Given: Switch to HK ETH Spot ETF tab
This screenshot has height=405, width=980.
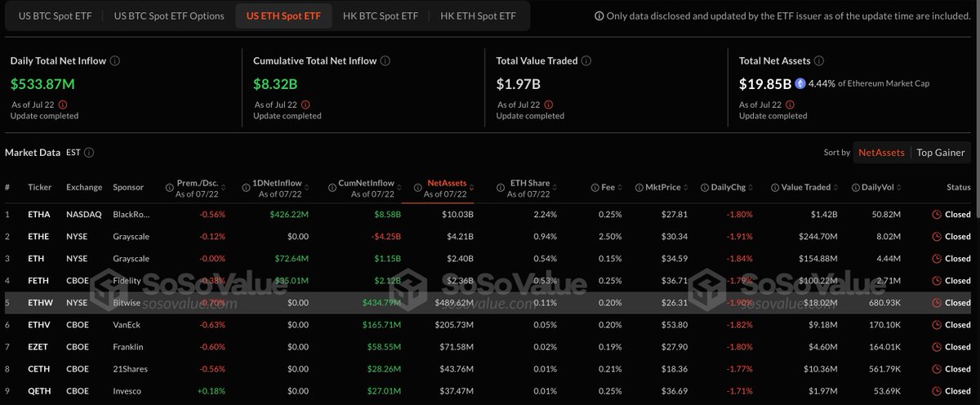Looking at the screenshot, I should tap(478, 16).
